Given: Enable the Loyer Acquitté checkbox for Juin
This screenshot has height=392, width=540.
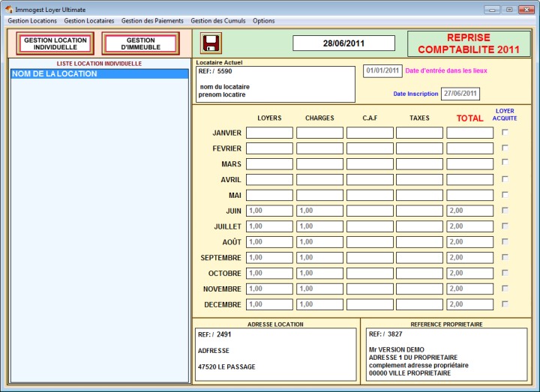Looking at the screenshot, I should (x=505, y=211).
